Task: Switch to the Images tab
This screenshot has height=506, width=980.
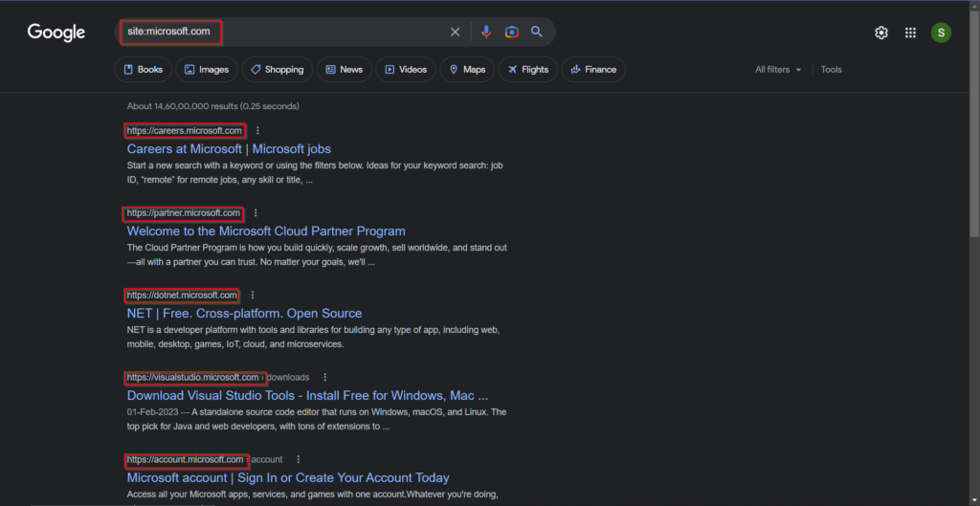Action: (207, 70)
